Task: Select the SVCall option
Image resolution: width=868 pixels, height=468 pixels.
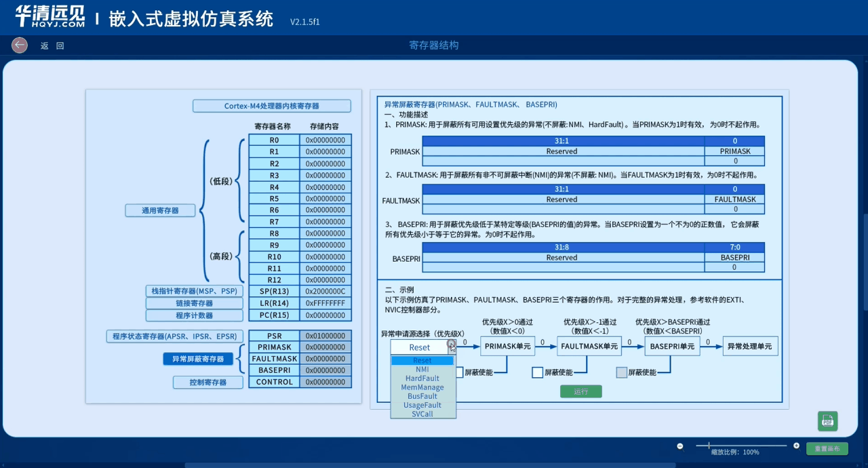Action: (x=422, y=414)
